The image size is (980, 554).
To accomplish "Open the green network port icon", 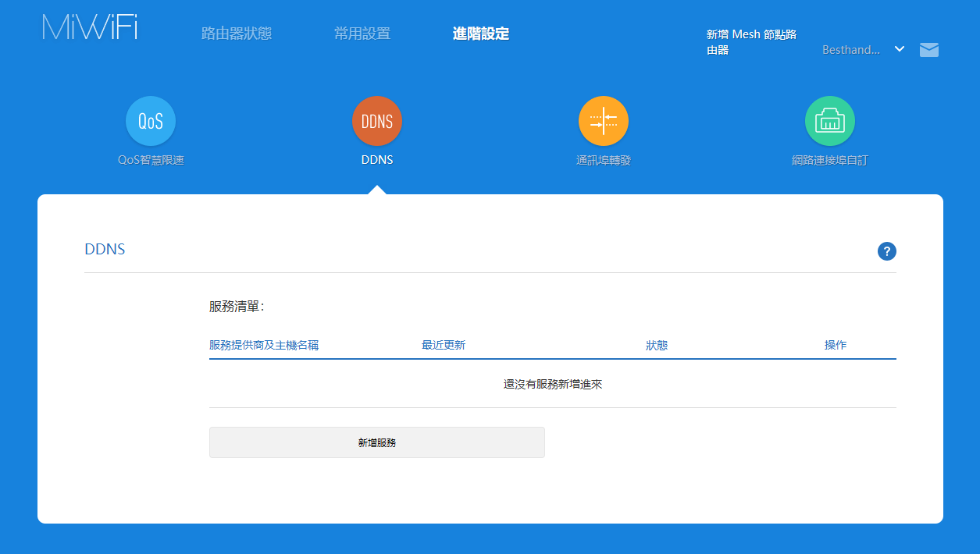I will [830, 121].
